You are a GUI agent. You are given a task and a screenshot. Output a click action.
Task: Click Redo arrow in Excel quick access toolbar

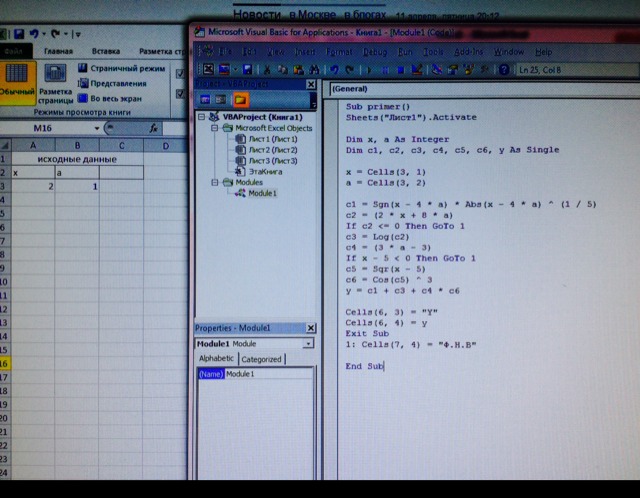[x=55, y=34]
